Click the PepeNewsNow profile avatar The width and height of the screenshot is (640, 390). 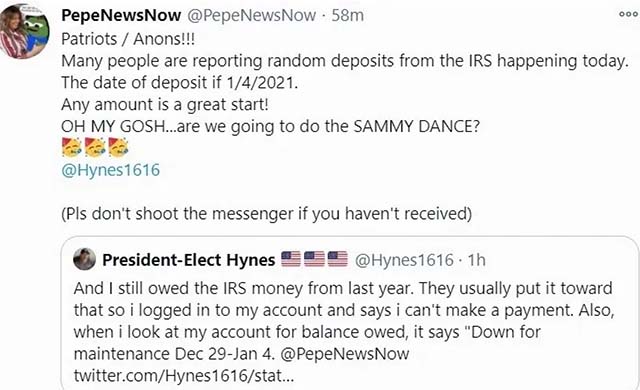tap(24, 32)
